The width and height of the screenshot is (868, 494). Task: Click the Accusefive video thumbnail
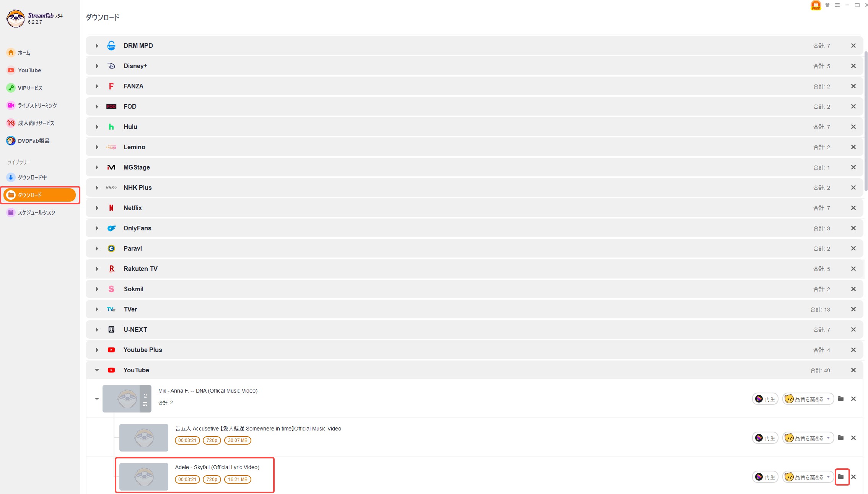(x=144, y=438)
